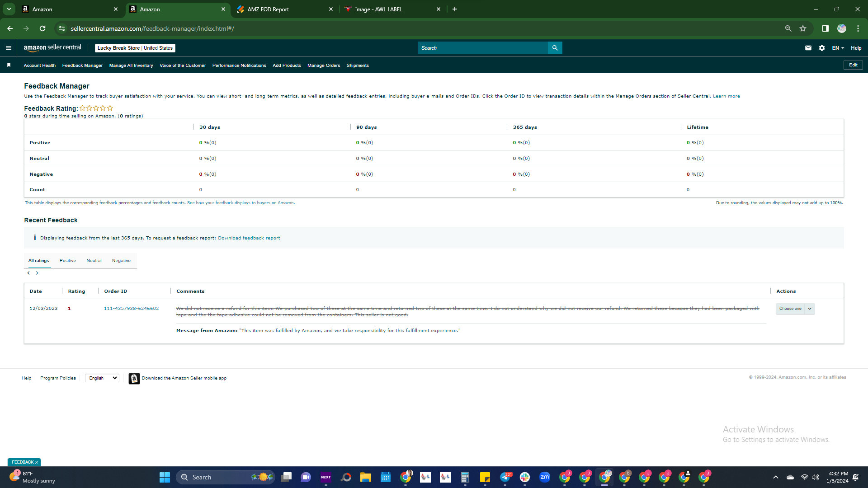Open Seller Central settings gear
The width and height of the screenshot is (868, 488).
pos(822,48)
